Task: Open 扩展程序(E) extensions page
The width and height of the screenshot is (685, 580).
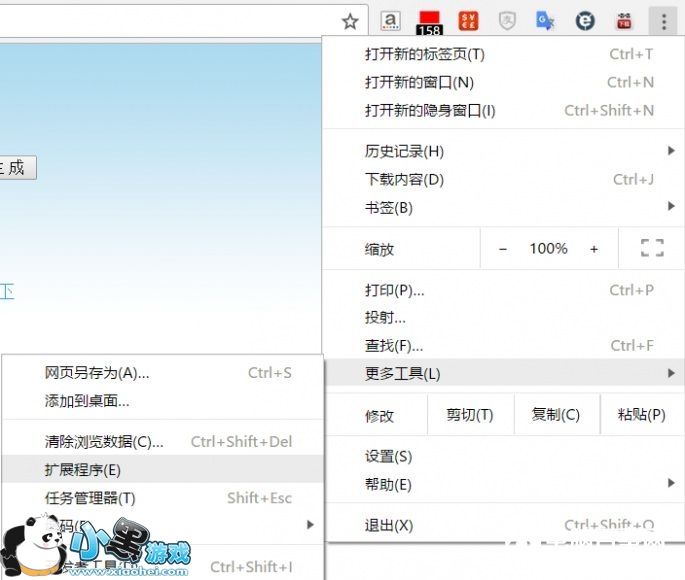Action: (x=163, y=470)
